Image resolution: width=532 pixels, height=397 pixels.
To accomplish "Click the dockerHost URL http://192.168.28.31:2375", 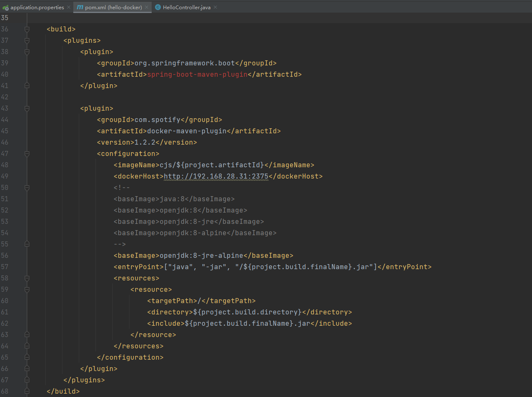I will pyautogui.click(x=216, y=176).
